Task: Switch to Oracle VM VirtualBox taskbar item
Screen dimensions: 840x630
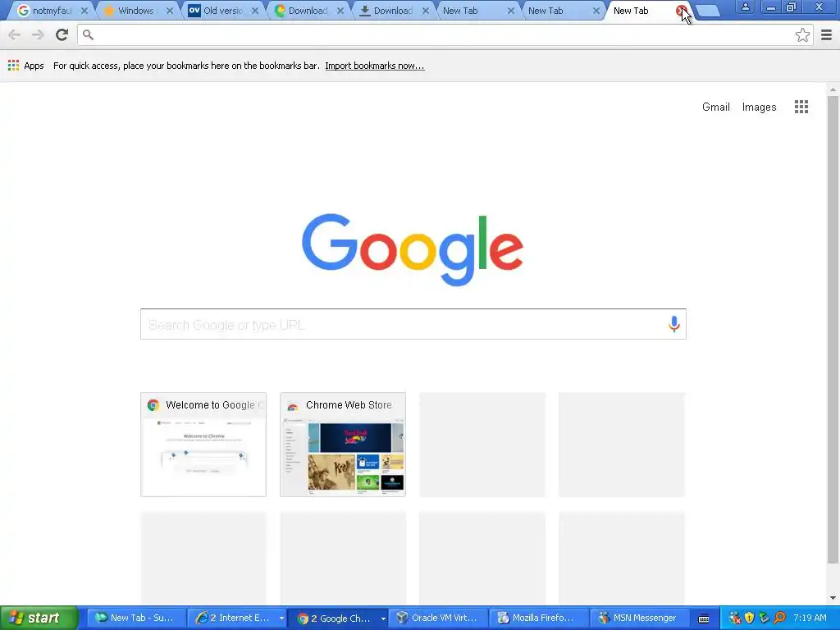Action: pyautogui.click(x=438, y=618)
